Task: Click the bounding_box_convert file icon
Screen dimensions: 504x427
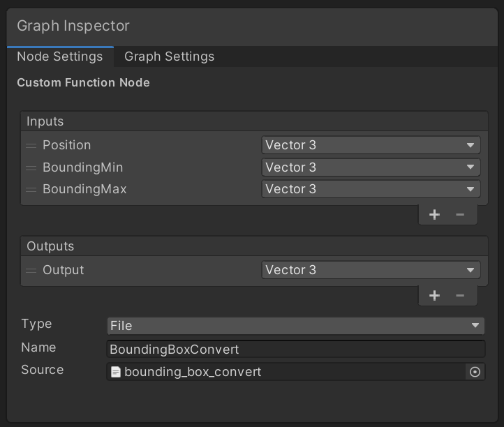Action: point(116,372)
